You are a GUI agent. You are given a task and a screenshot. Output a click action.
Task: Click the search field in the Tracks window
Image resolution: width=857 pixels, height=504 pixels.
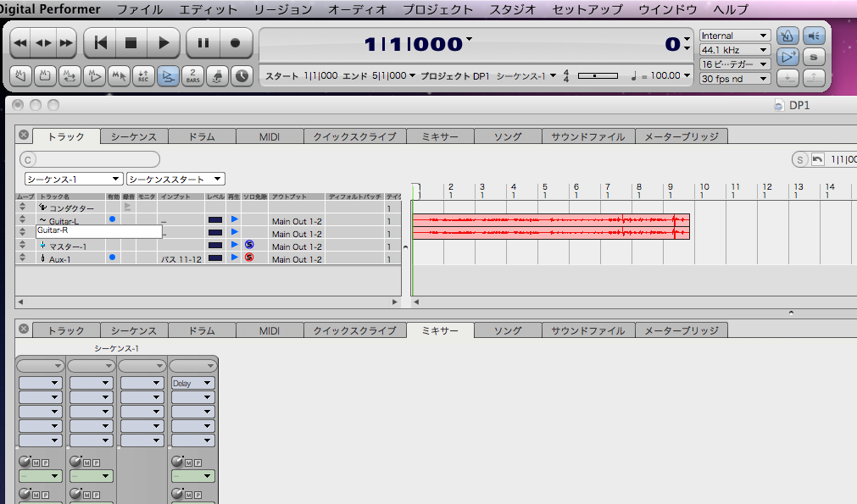coord(90,159)
